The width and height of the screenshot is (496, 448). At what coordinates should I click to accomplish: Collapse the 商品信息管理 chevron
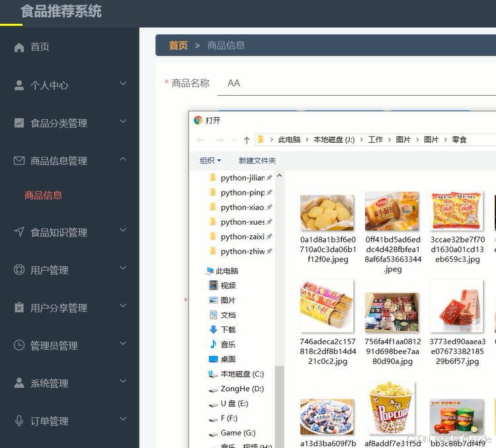(x=123, y=159)
